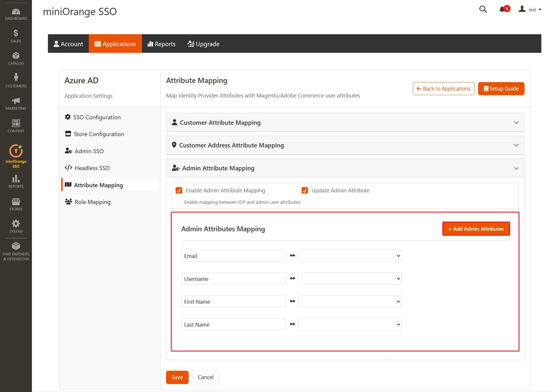This screenshot has height=392, width=555.
Task: Select the Sales icon in the sidebar
Action: [16, 35]
